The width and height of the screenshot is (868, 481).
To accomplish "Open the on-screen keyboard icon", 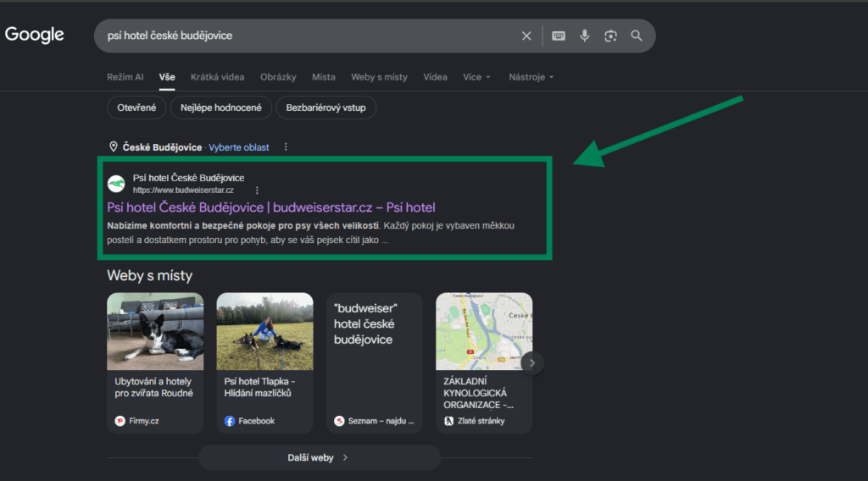I will pyautogui.click(x=559, y=36).
